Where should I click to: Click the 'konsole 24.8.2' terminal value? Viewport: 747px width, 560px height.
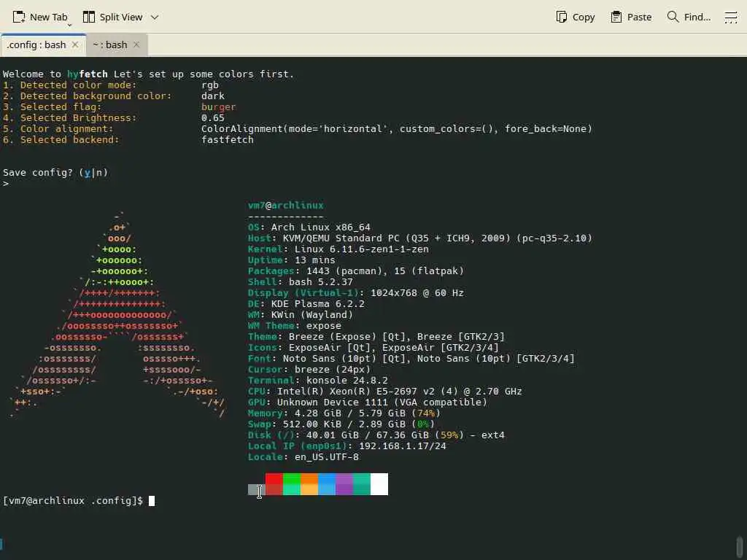point(347,381)
